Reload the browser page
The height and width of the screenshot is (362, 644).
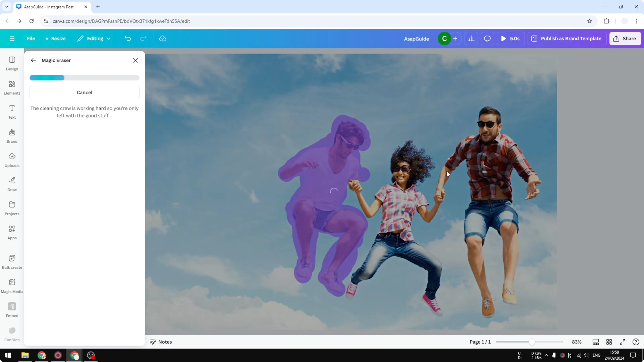(31, 21)
